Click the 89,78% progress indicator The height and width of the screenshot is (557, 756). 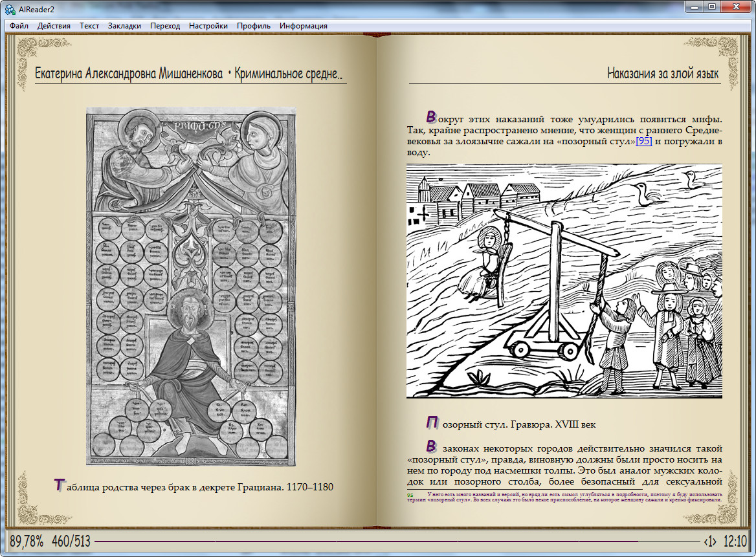pyautogui.click(x=27, y=541)
